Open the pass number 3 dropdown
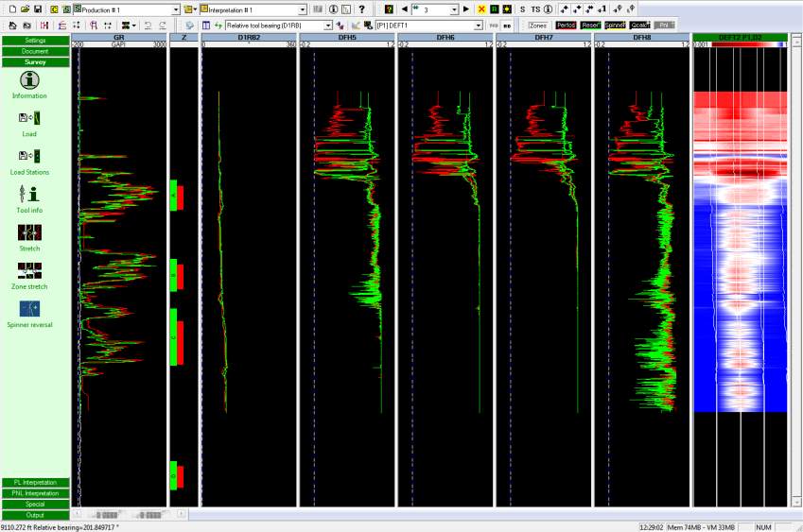Screen dimensions: 803x532 pos(454,9)
